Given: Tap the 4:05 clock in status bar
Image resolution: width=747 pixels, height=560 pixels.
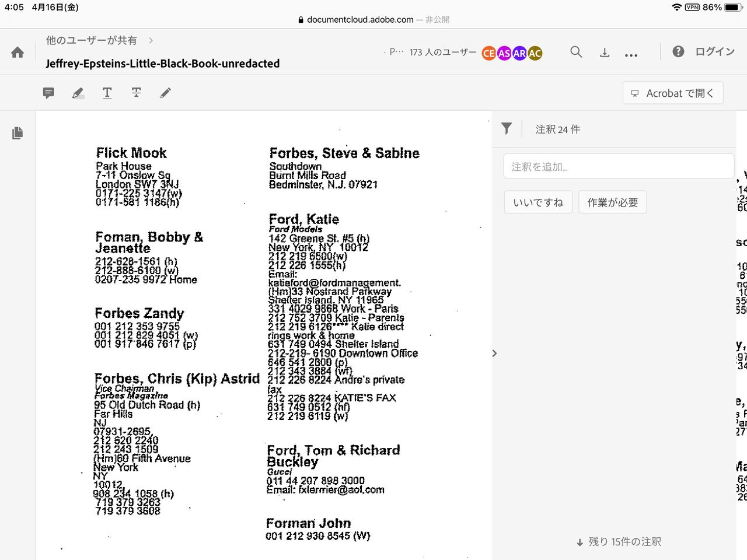Looking at the screenshot, I should (14, 8).
